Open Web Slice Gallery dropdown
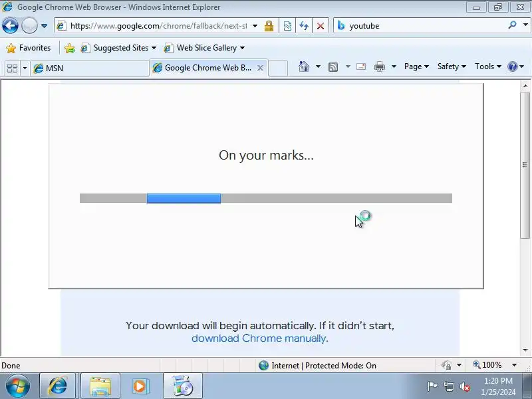The image size is (532, 399). click(x=204, y=48)
